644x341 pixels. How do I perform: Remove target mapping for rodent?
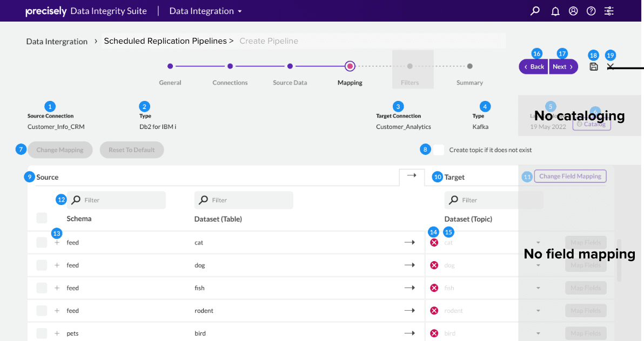click(x=434, y=311)
